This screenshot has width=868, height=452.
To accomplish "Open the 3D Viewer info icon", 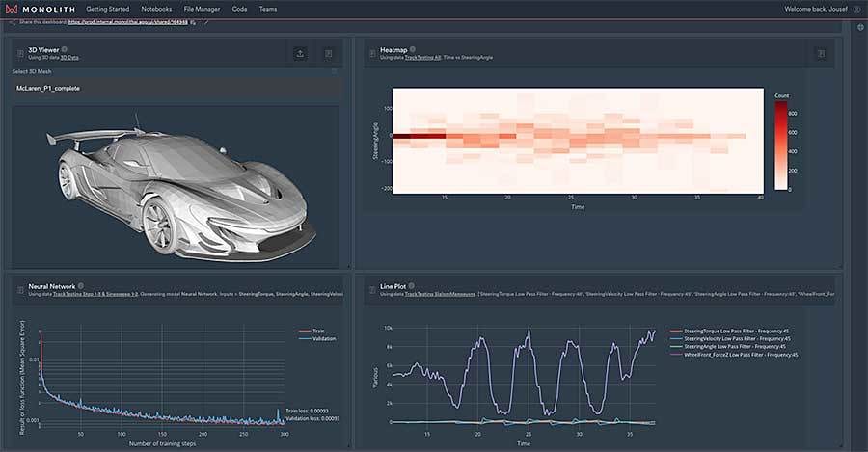I will point(65,49).
